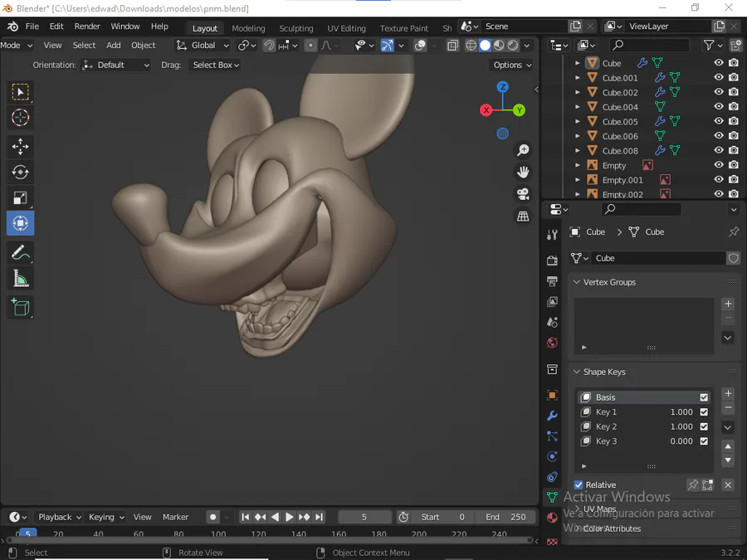Toggle camera view icon
Image resolution: width=747 pixels, height=560 pixels.
[523, 194]
